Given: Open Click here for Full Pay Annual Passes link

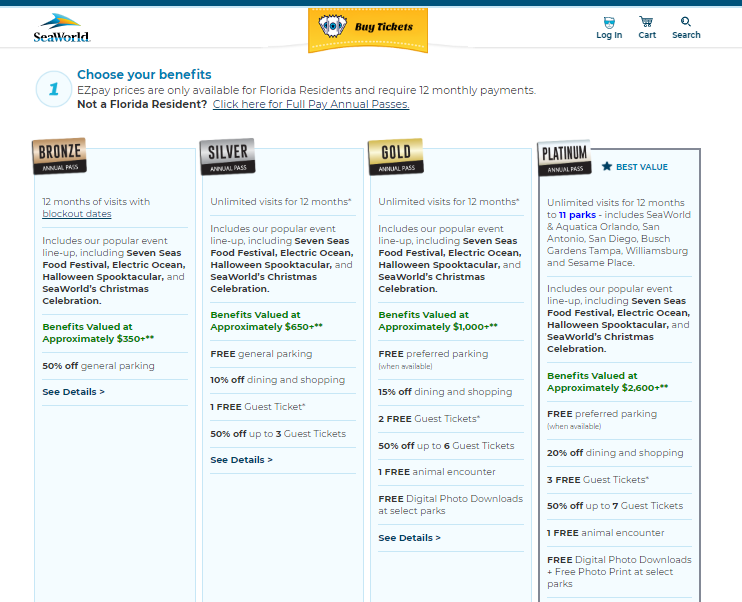Looking at the screenshot, I should 311,104.
